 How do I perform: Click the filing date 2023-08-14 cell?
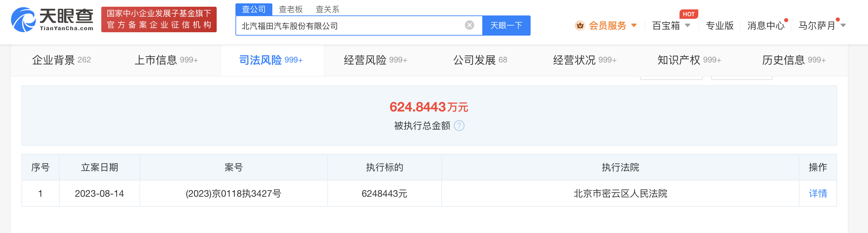(99, 193)
